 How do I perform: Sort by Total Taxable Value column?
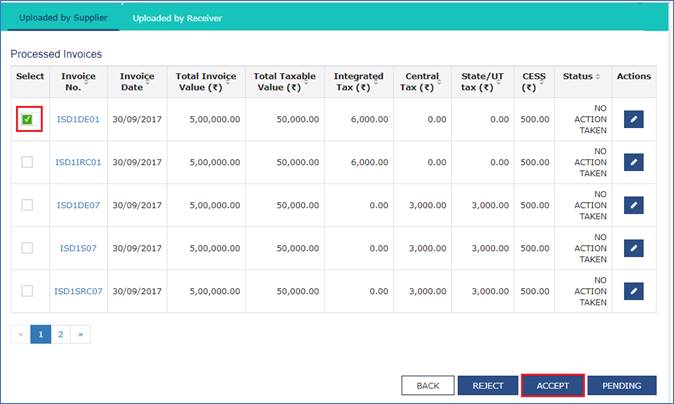point(285,82)
